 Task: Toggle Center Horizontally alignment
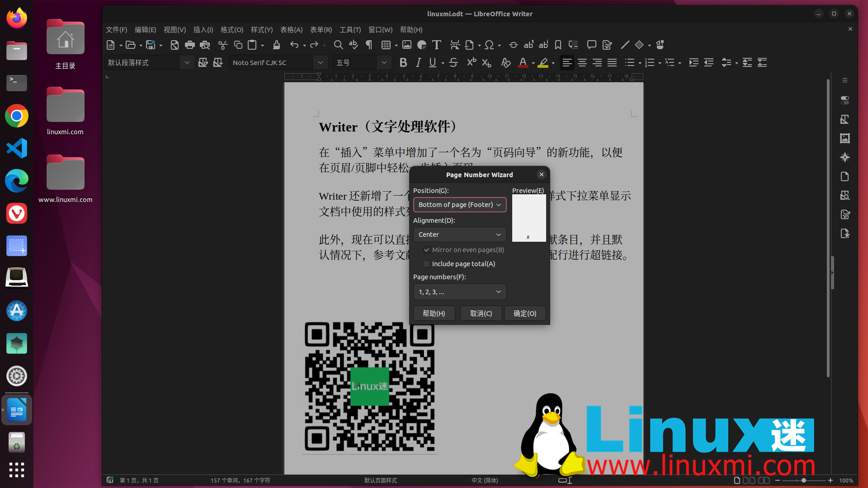click(x=582, y=62)
